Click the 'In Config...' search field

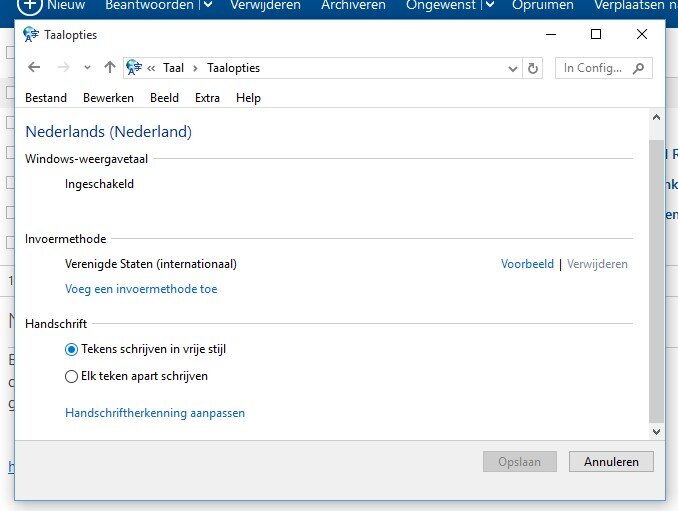(x=593, y=68)
